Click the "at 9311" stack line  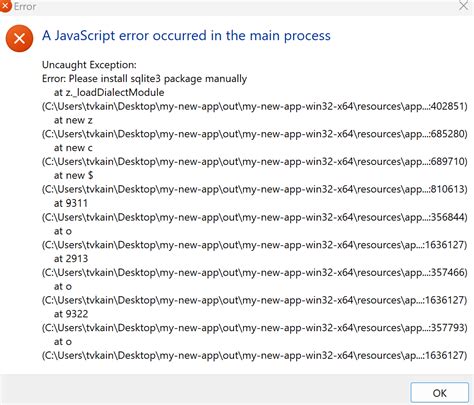[71, 203]
